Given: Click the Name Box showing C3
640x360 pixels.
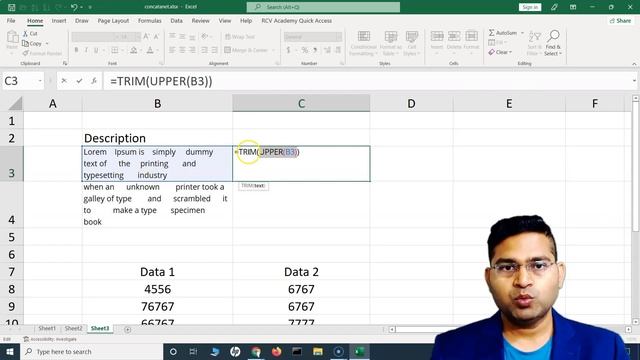Looking at the screenshot, I should (23, 81).
